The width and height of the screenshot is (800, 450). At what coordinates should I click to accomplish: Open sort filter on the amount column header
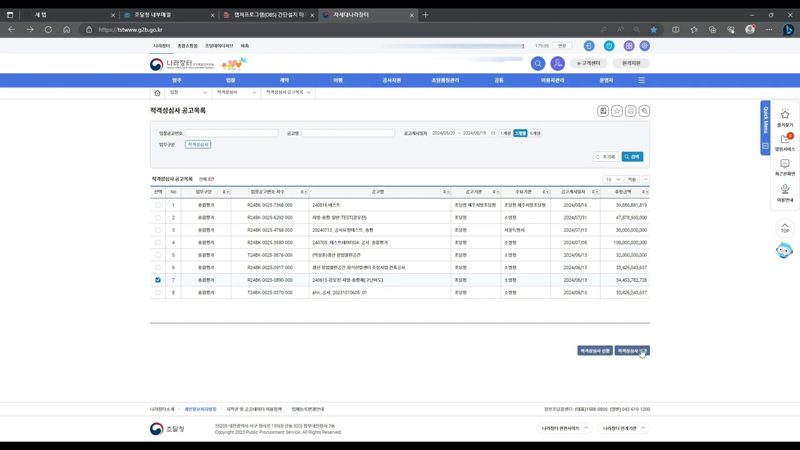[x=645, y=192]
